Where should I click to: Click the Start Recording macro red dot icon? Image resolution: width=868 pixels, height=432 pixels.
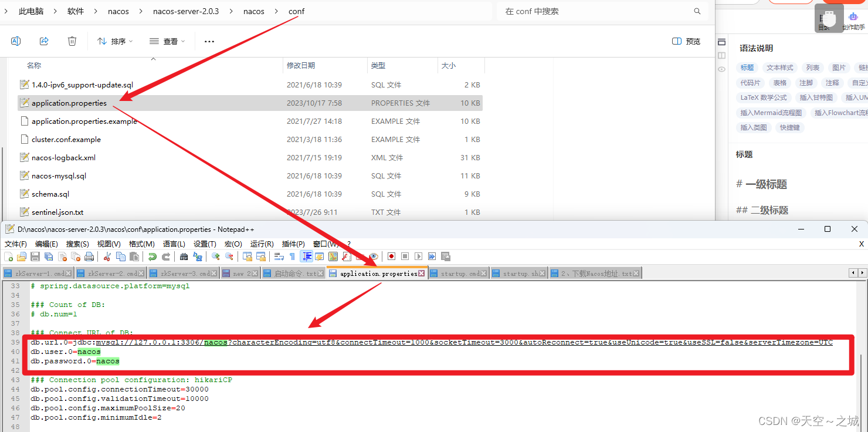click(x=391, y=256)
